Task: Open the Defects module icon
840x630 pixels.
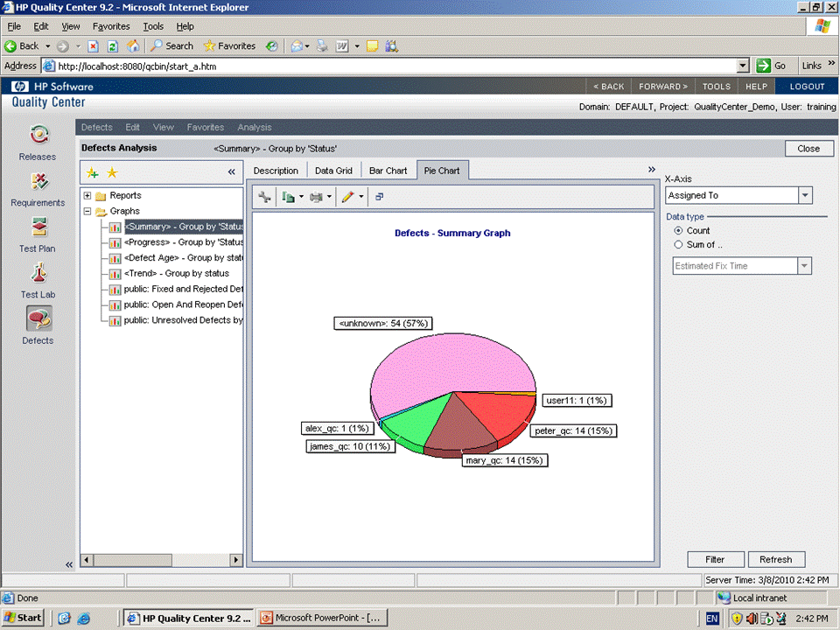Action: click(38, 318)
